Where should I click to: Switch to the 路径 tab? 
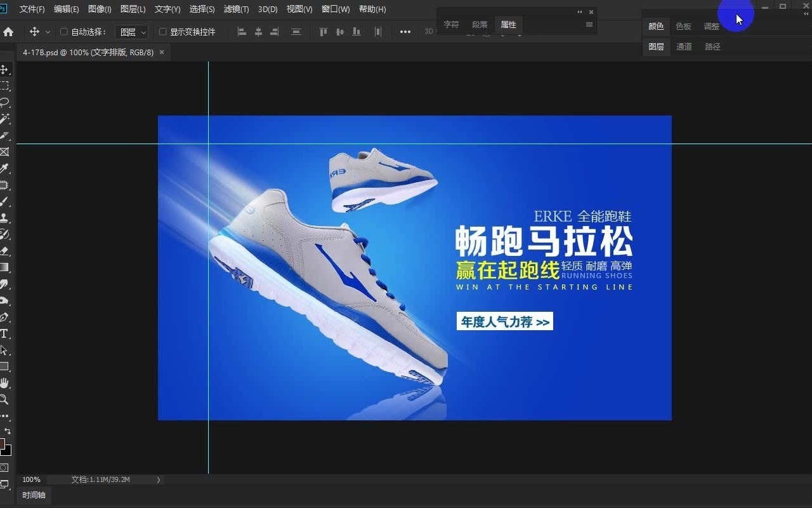click(712, 47)
